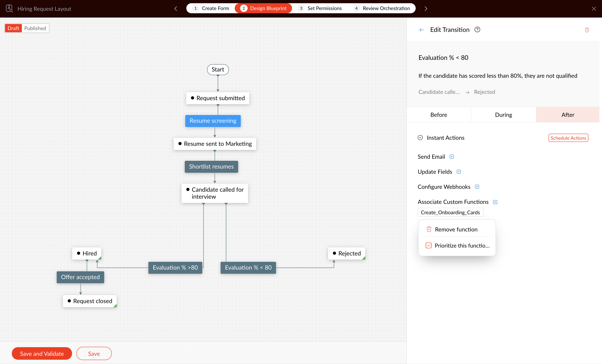
Task: Add an Update Fields action
Action: point(459,172)
